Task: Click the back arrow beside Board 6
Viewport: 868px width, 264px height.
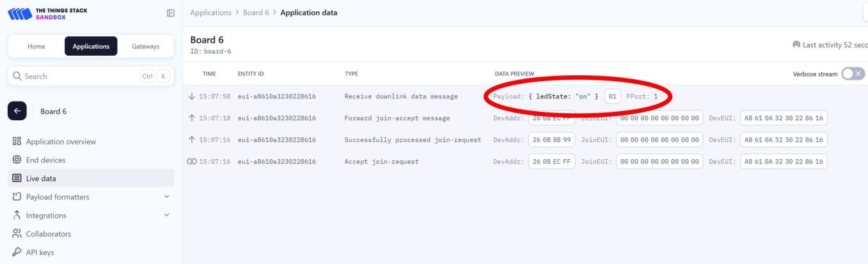Action: (x=17, y=111)
